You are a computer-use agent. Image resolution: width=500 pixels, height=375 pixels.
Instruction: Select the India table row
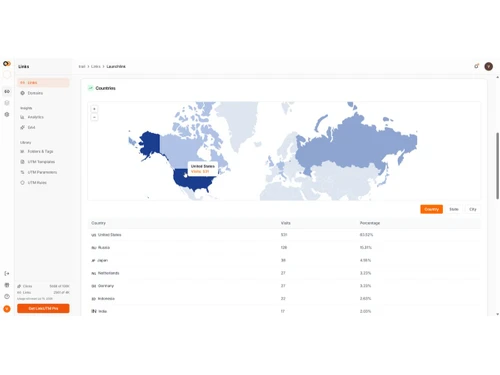(284, 311)
